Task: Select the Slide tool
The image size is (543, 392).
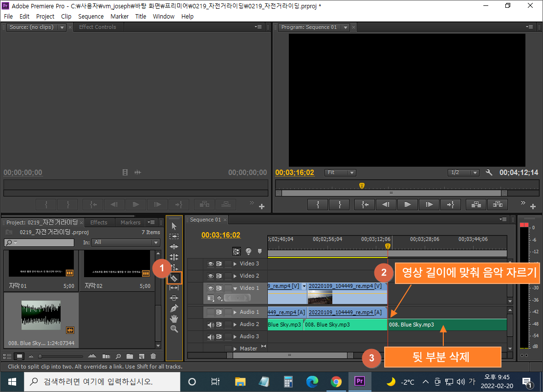Action: pyautogui.click(x=174, y=298)
